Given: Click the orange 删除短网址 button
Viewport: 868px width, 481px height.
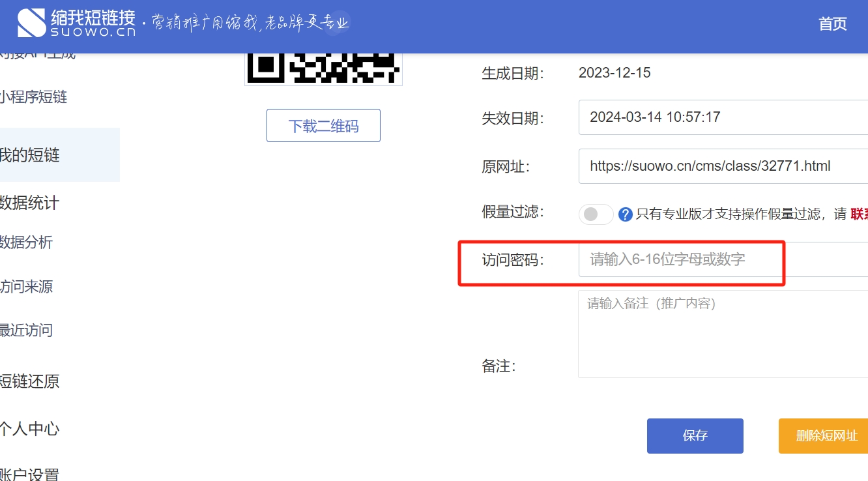Looking at the screenshot, I should 823,436.
